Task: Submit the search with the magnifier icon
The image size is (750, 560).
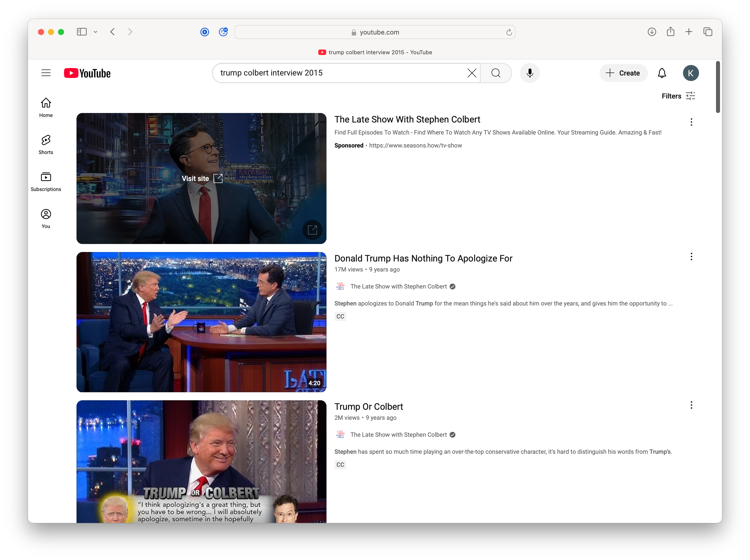Action: point(496,73)
